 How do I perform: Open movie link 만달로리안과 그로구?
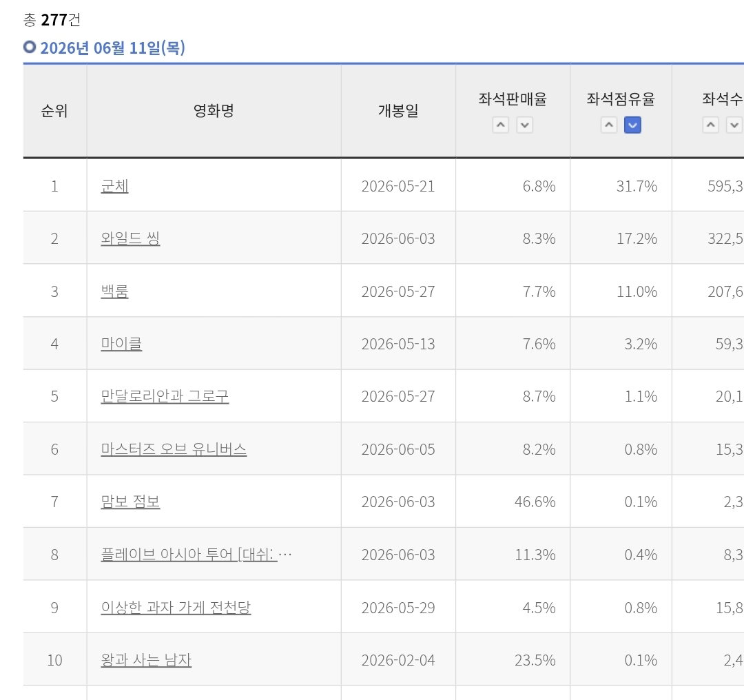coord(165,396)
